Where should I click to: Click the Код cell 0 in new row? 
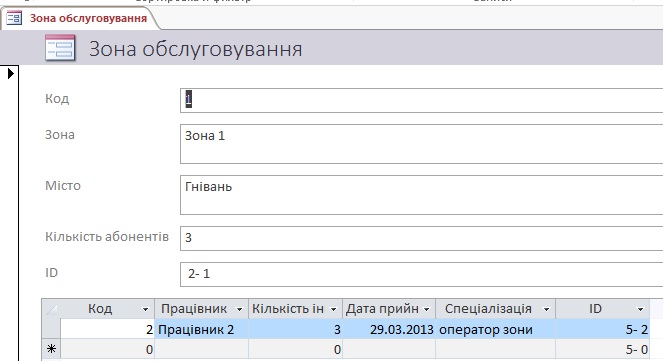pos(107,349)
